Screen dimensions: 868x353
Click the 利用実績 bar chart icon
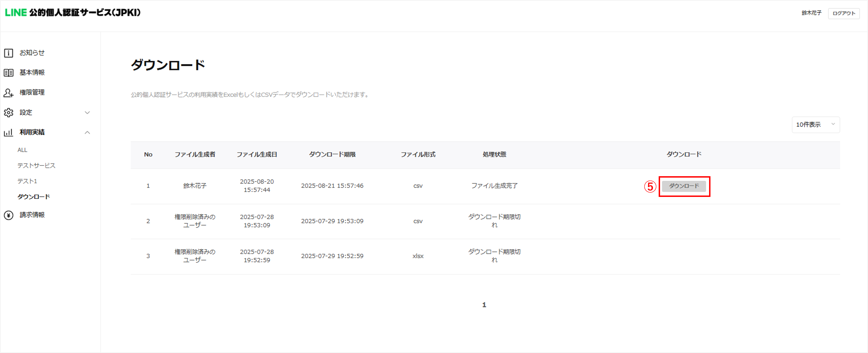click(x=8, y=132)
